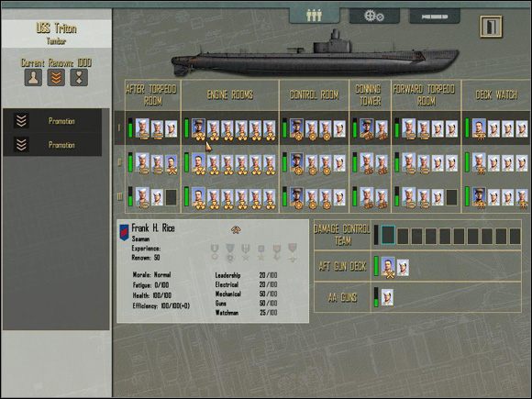532x399 pixels.
Task: Select first sailor in Forward Torpedo Room watch I
Action: 409,128
